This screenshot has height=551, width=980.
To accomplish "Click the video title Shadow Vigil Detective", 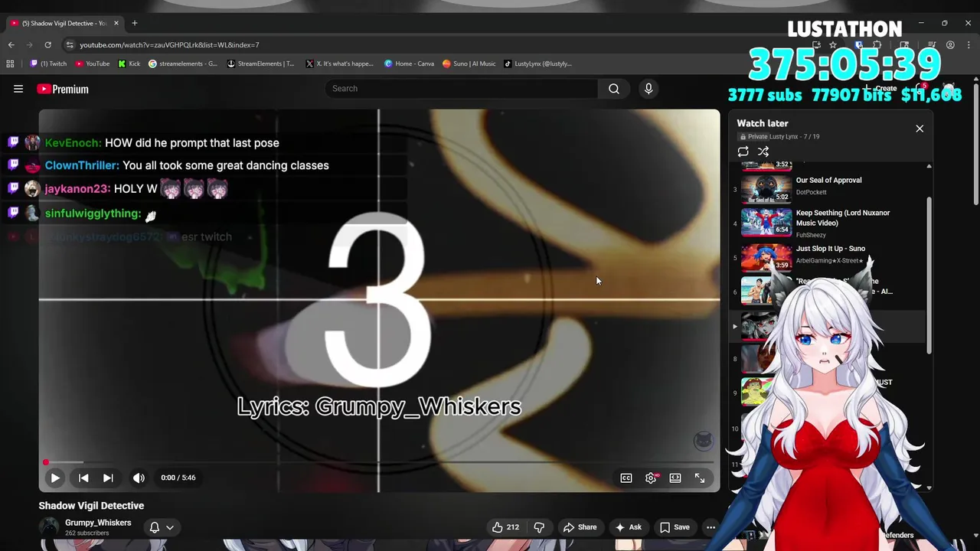I will pyautogui.click(x=91, y=506).
